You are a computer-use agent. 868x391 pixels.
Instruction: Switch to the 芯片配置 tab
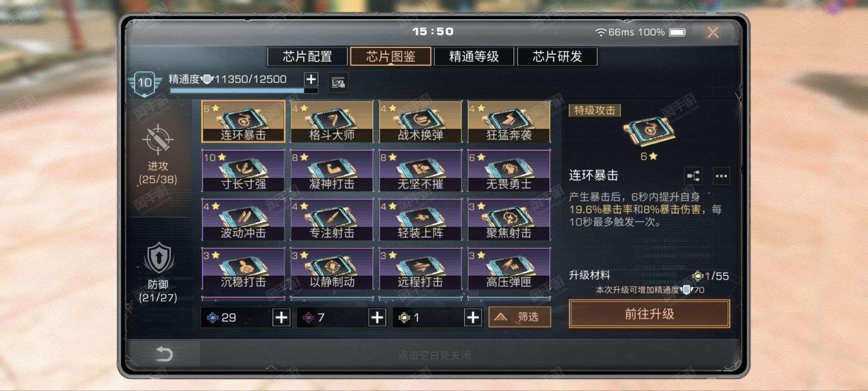pos(307,57)
